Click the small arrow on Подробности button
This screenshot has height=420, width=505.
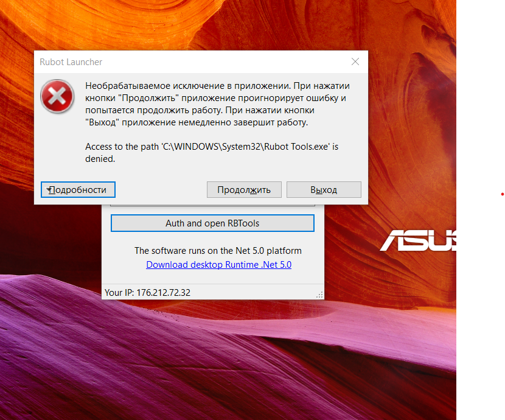point(49,190)
